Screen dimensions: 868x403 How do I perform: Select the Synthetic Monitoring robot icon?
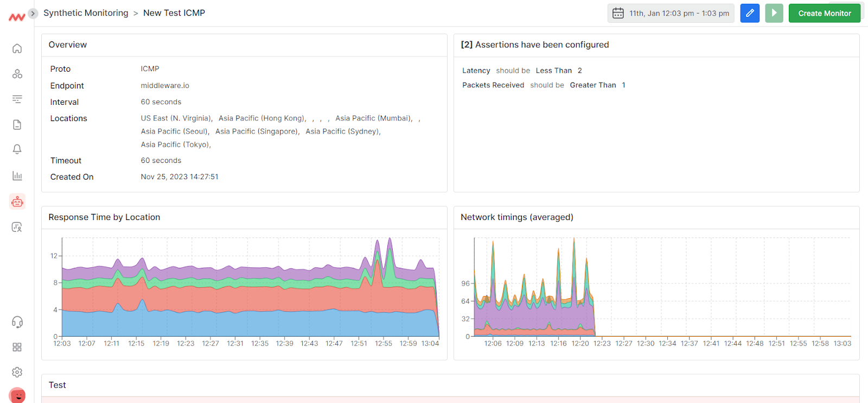17,201
